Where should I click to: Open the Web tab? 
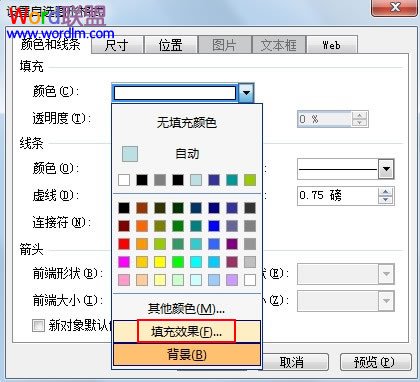pos(332,45)
